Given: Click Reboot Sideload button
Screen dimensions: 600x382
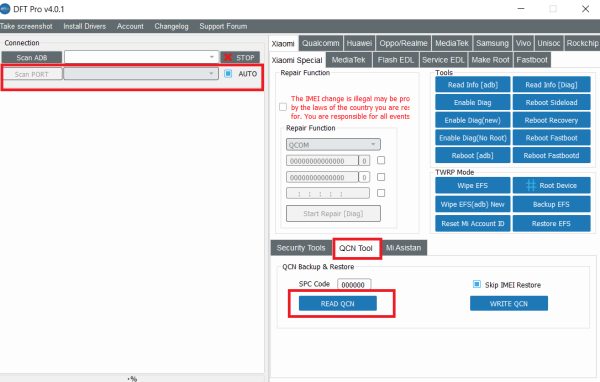Looking at the screenshot, I should (x=551, y=103).
